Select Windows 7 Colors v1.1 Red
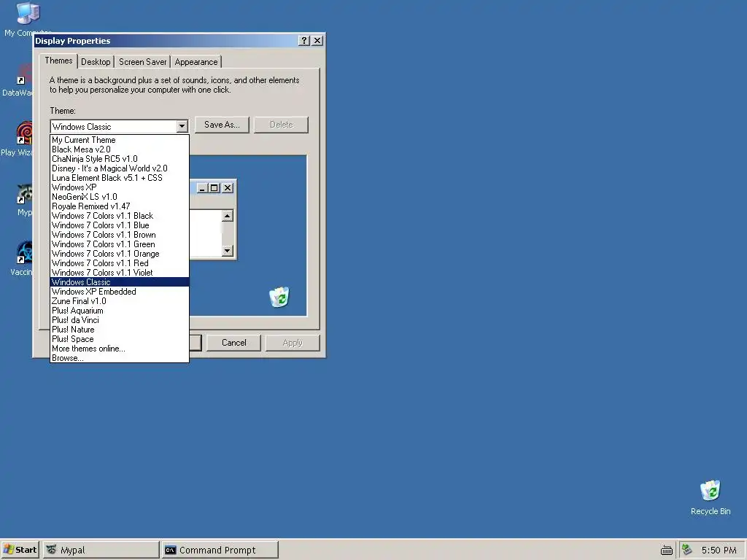The height and width of the screenshot is (560, 747). click(120, 263)
